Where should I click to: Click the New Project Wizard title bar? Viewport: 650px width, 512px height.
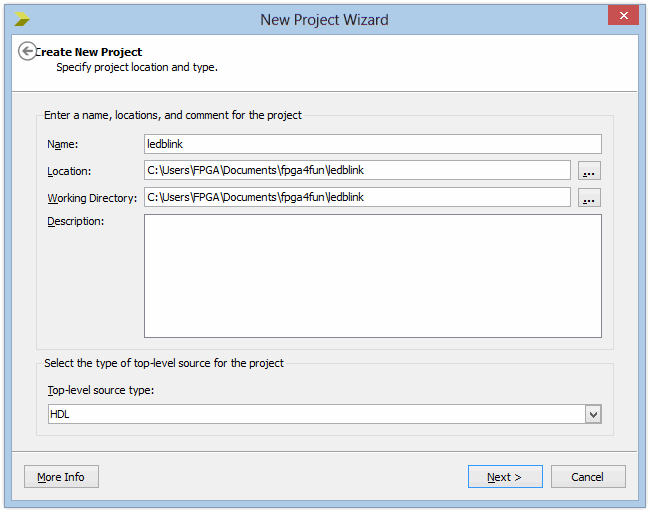coord(324,19)
